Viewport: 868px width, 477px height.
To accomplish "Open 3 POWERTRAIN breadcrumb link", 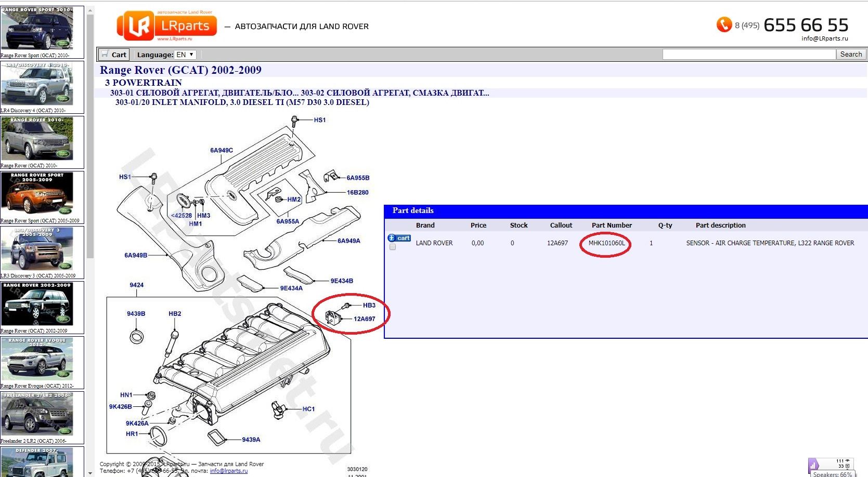I will [144, 82].
